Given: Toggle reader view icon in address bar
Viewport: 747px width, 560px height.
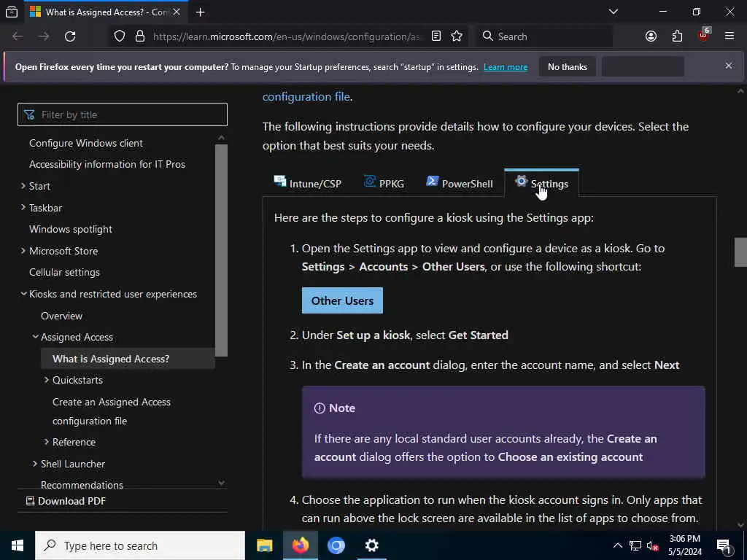Looking at the screenshot, I should coord(436,36).
